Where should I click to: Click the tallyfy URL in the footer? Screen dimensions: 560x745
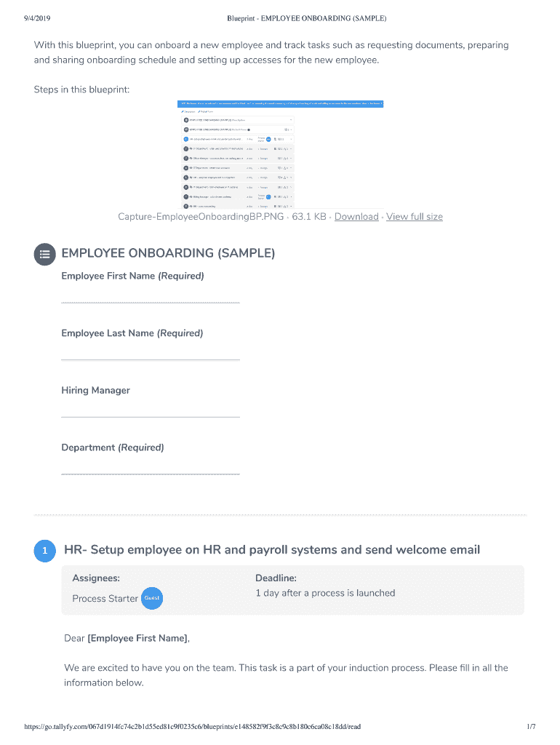coord(192,726)
